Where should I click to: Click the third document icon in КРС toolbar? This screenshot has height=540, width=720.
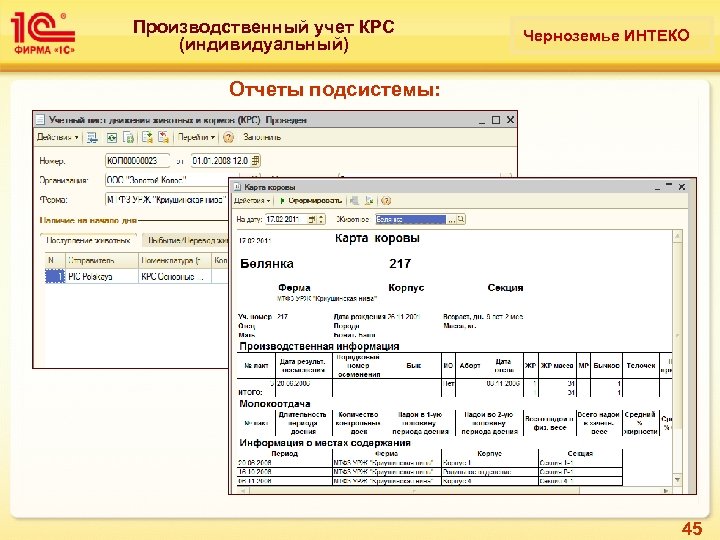129,137
